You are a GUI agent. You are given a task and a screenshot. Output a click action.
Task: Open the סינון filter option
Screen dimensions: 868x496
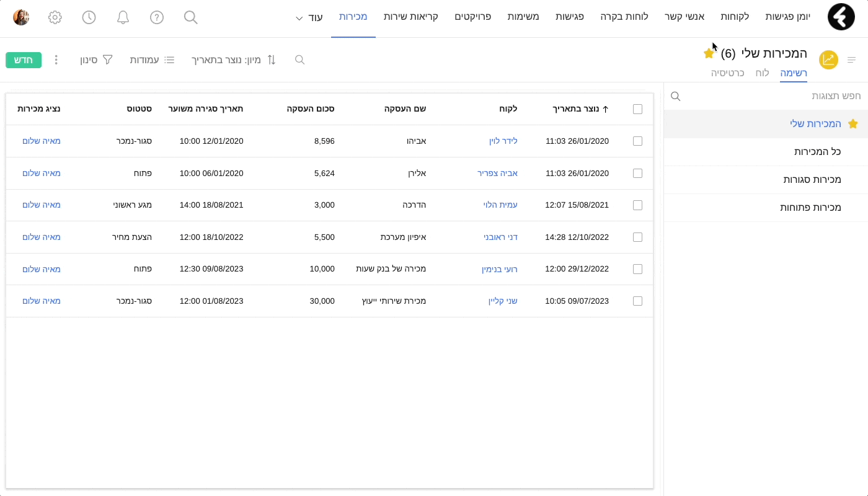point(96,60)
